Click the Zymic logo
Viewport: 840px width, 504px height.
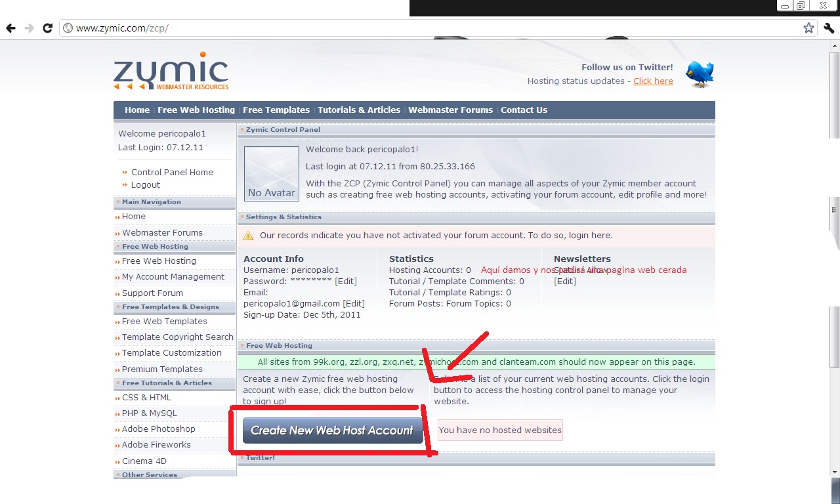pos(171,71)
